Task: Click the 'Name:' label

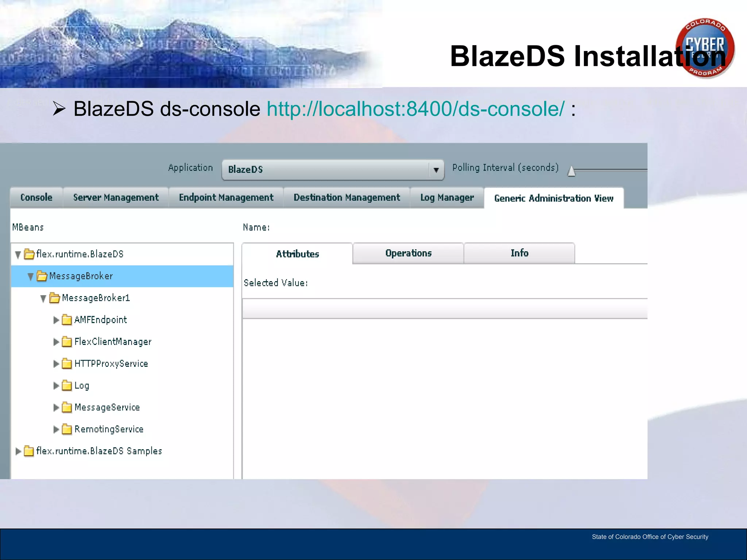Action: [256, 227]
